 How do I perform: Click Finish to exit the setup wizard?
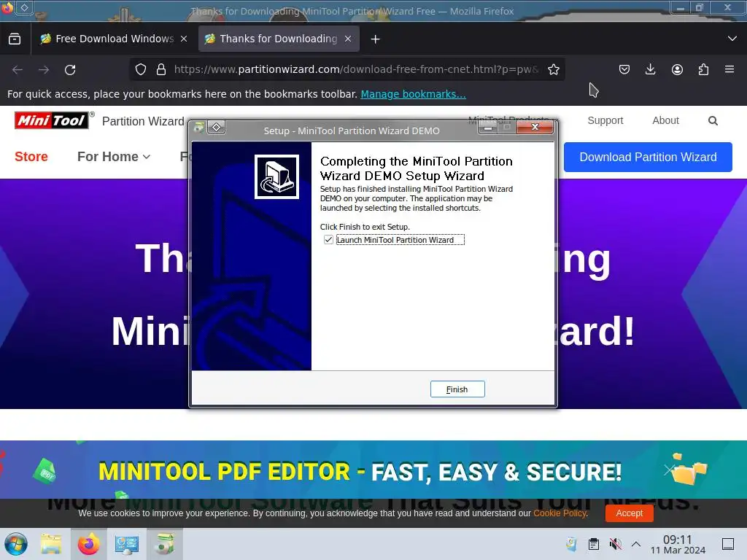coord(457,389)
